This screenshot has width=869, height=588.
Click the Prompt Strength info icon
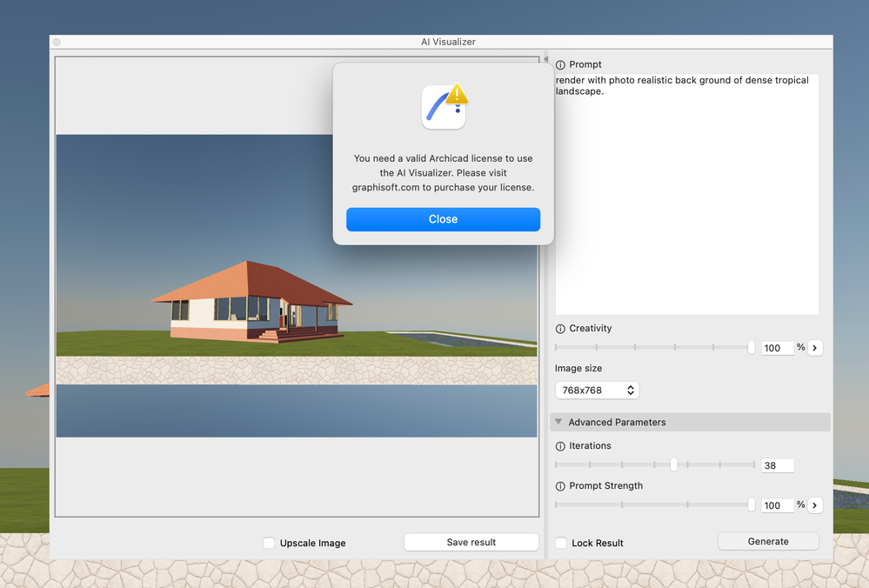[560, 486]
